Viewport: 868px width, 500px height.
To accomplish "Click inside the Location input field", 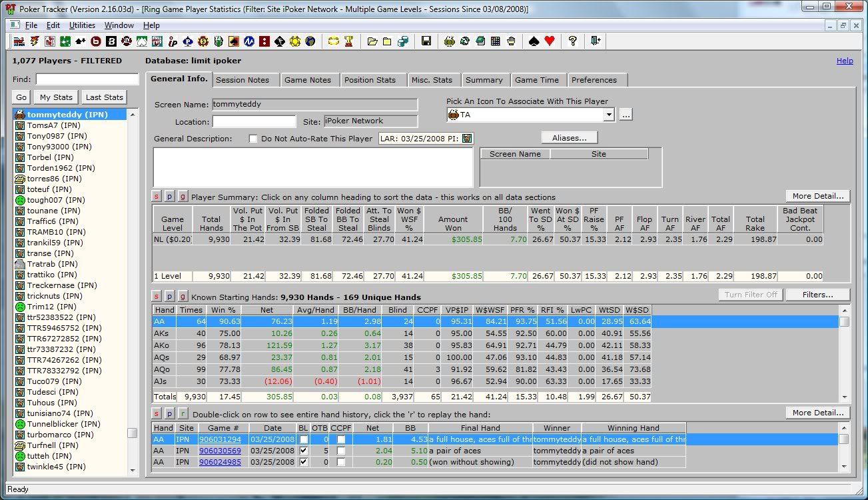I will [254, 121].
